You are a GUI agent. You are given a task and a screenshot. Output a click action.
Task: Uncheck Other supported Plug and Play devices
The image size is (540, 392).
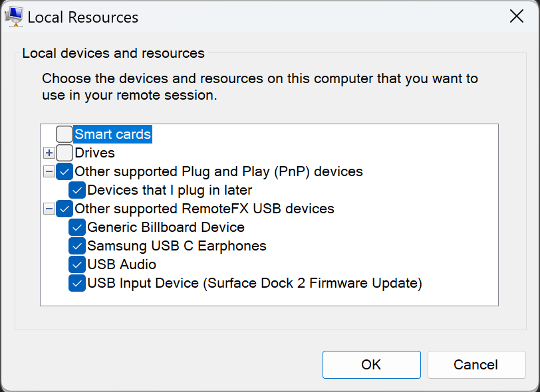pyautogui.click(x=65, y=171)
